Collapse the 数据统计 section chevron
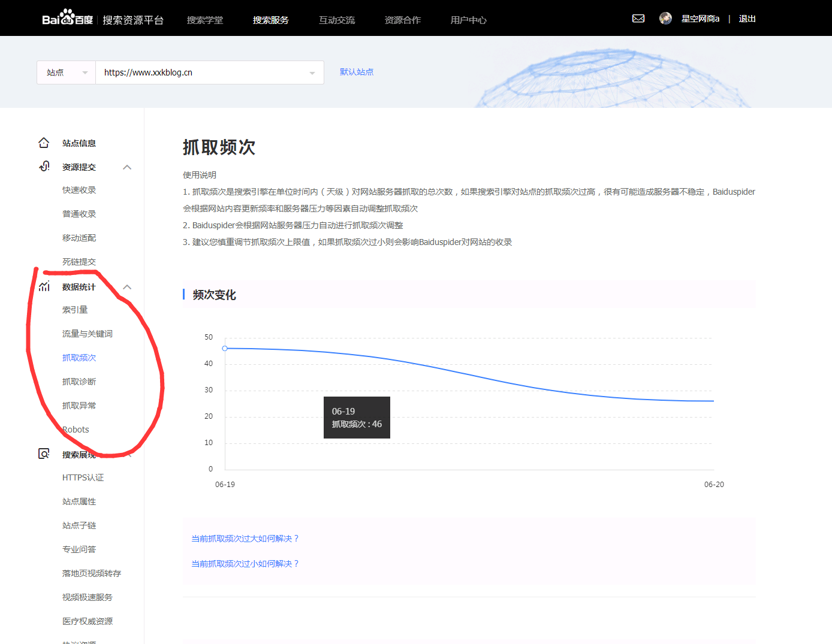Image resolution: width=832 pixels, height=644 pixels. point(127,287)
